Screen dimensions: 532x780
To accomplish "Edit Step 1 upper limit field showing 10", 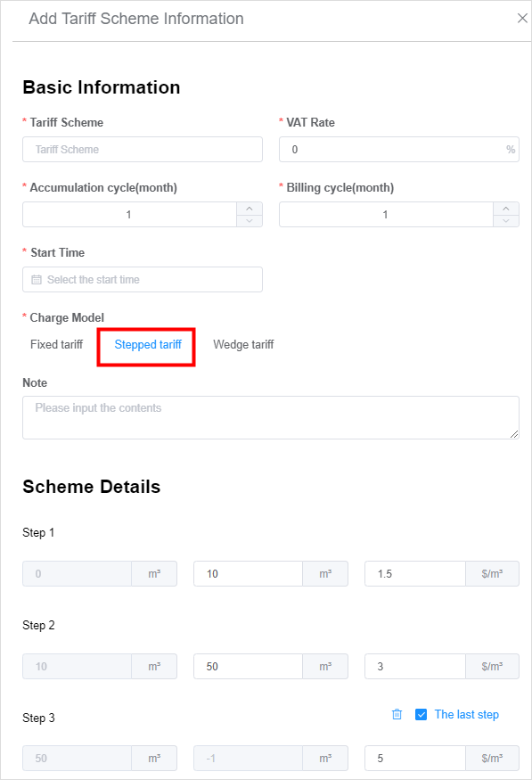I will point(248,573).
